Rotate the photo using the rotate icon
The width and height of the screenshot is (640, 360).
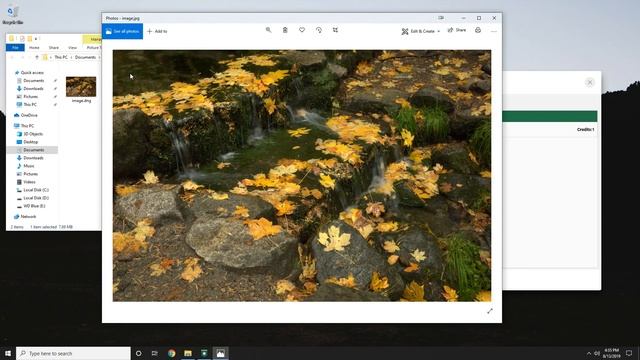319,30
